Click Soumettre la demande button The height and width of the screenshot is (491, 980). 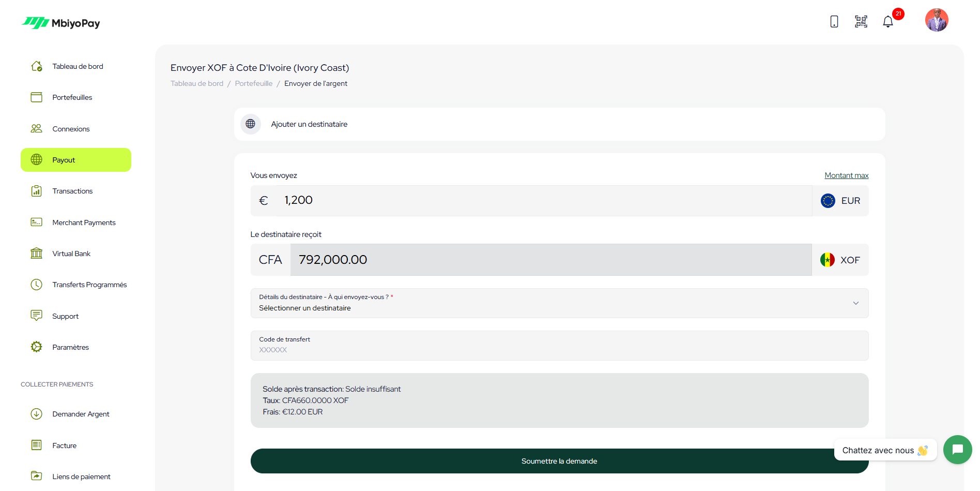point(559,461)
